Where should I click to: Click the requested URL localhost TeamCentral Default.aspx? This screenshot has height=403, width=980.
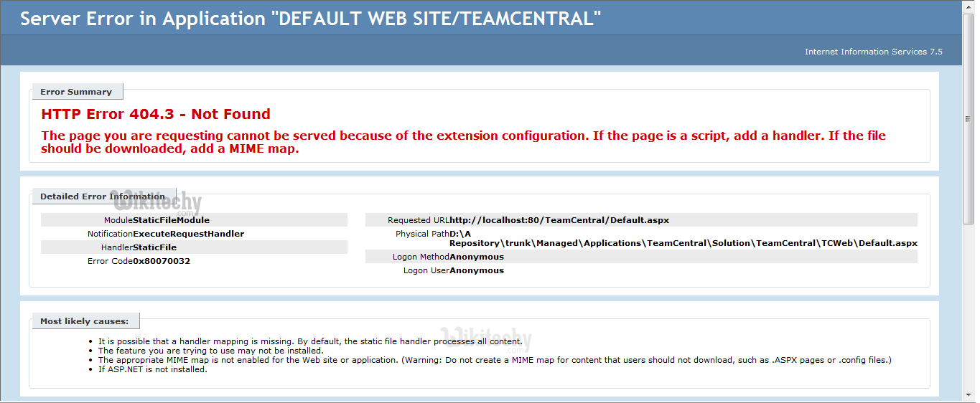click(559, 220)
